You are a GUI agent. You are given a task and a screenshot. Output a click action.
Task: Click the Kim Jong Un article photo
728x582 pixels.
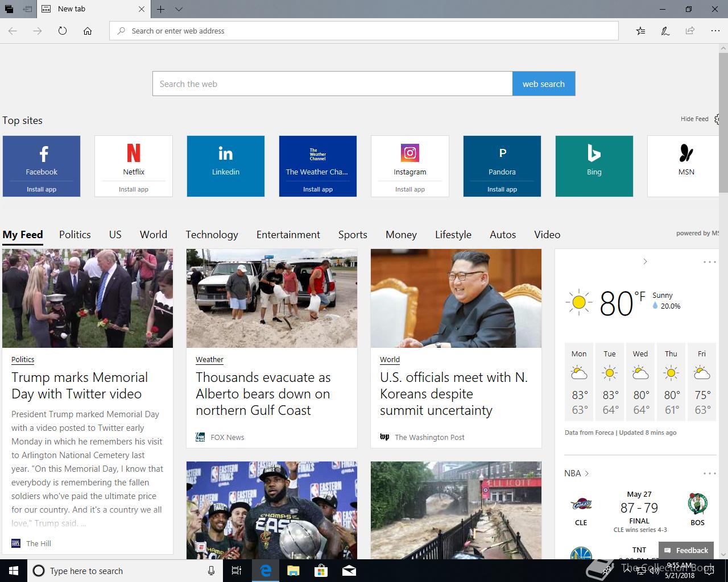point(456,298)
